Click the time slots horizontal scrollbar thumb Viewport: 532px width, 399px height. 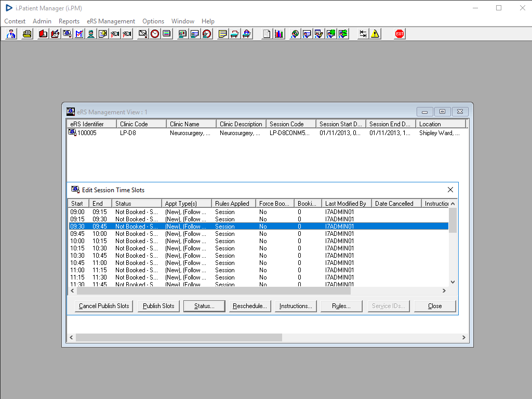tap(214, 291)
